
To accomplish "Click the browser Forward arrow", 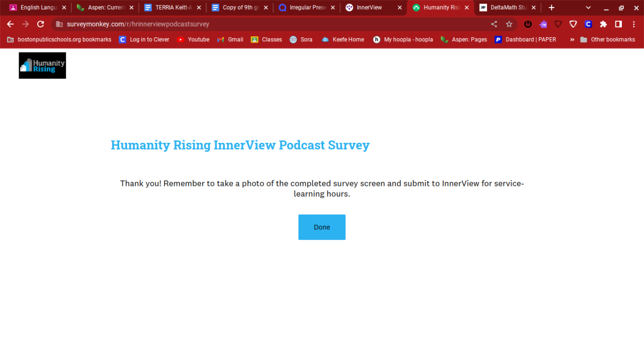I will pyautogui.click(x=25, y=24).
